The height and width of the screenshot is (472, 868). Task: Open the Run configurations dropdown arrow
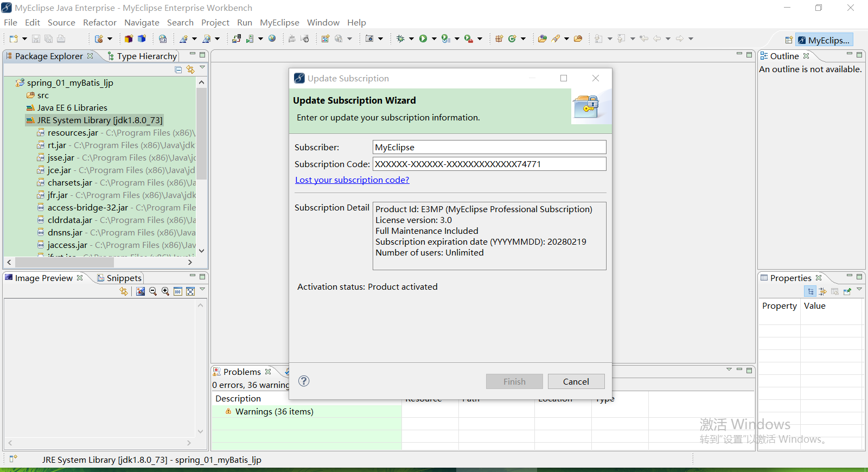(434, 39)
